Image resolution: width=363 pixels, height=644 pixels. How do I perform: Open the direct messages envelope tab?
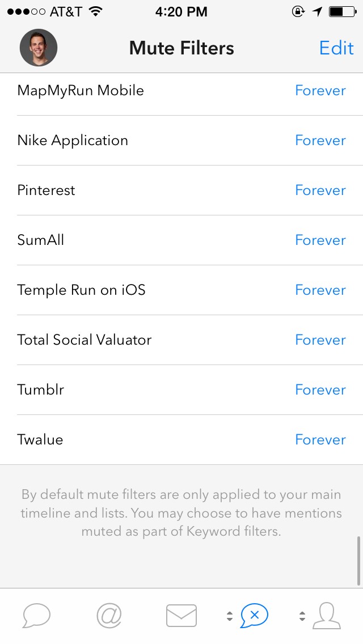[x=181, y=616]
